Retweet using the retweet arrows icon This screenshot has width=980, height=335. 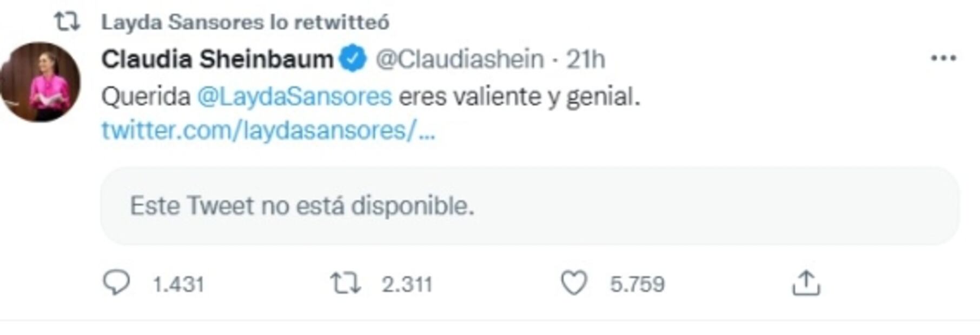tap(346, 283)
